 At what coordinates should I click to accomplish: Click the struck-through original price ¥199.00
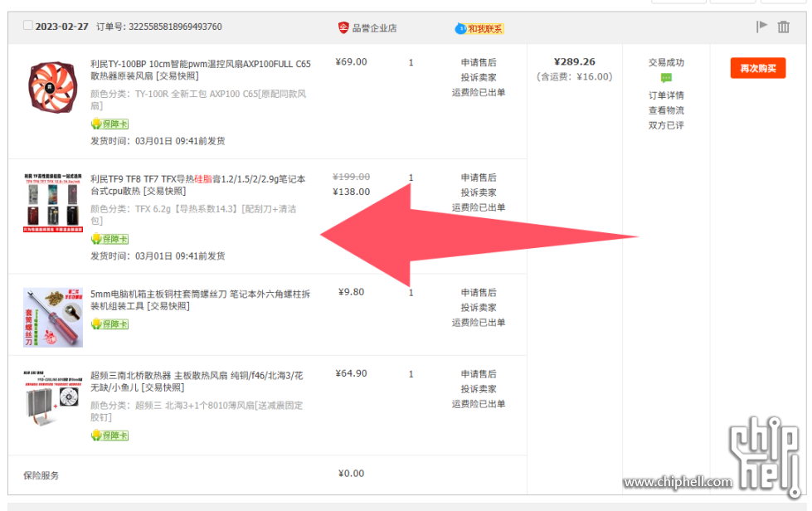pos(351,177)
